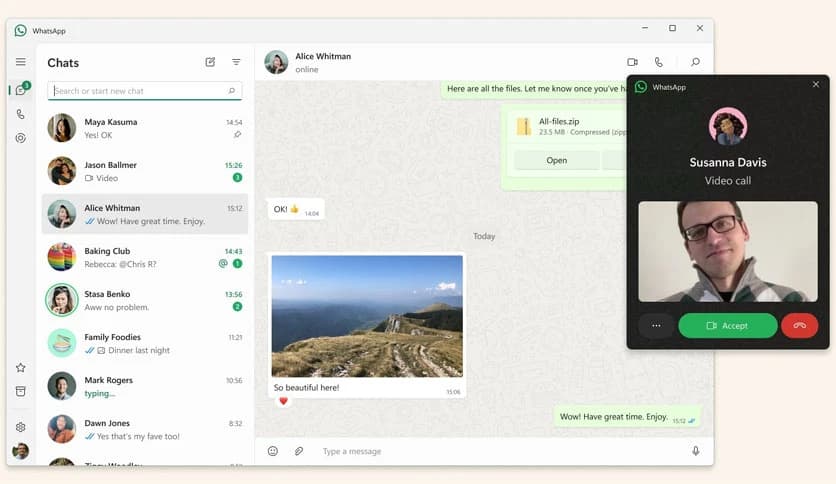
Task: Open Archived chats in the sidebar
Action: click(x=21, y=391)
